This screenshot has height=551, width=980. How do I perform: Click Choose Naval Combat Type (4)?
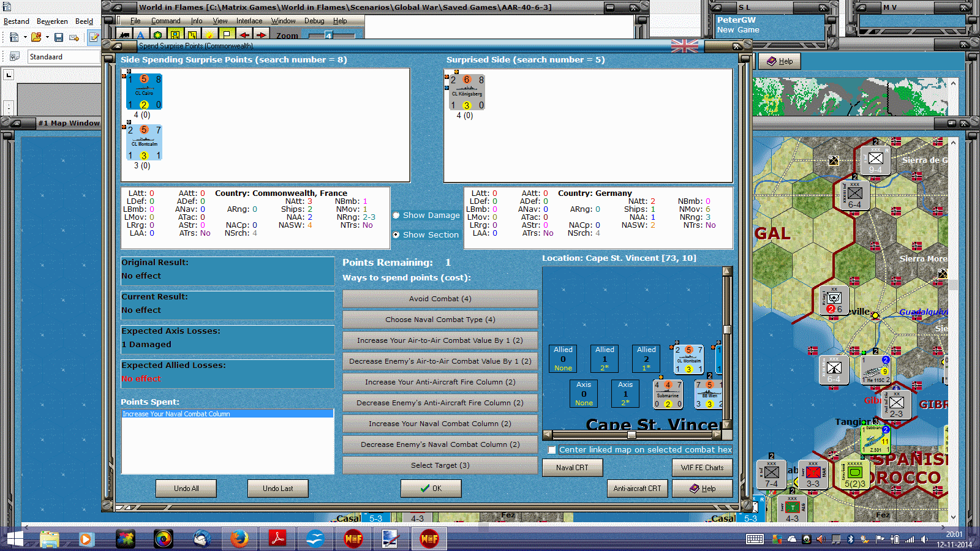pyautogui.click(x=440, y=320)
